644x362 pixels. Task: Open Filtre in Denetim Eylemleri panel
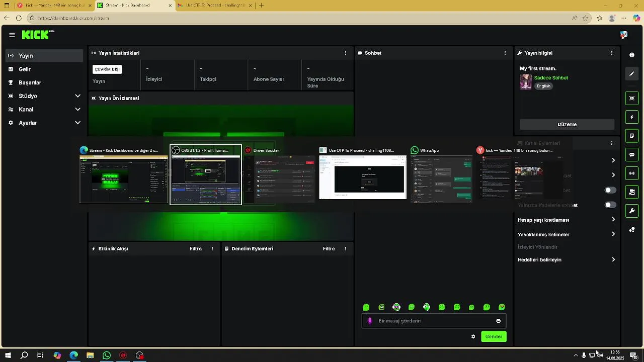[329, 249]
